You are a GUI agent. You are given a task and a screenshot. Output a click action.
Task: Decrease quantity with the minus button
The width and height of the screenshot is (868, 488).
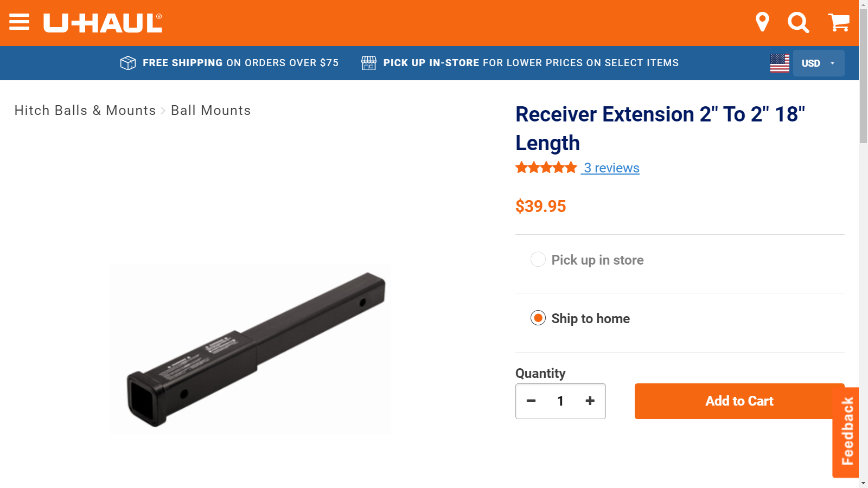tap(531, 401)
